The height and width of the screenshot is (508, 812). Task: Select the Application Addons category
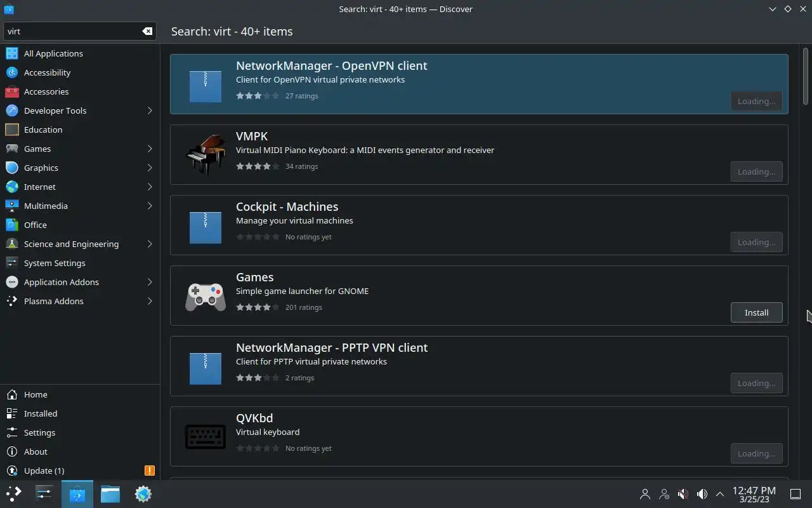tap(80, 282)
